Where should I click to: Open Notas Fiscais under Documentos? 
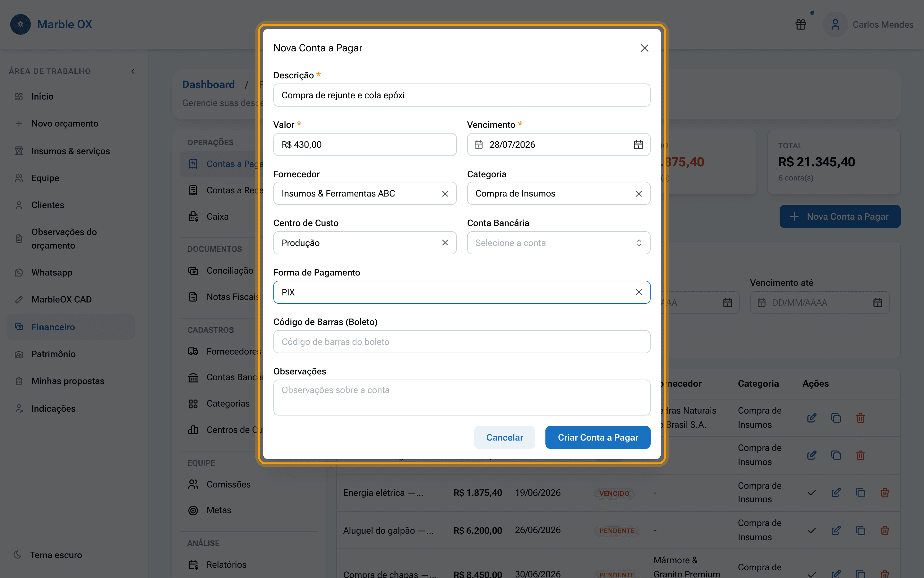(x=221, y=297)
